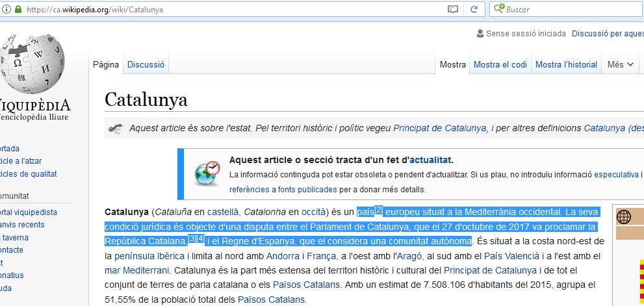Open the França link
This screenshot has height=306, width=644.
coord(322,257)
